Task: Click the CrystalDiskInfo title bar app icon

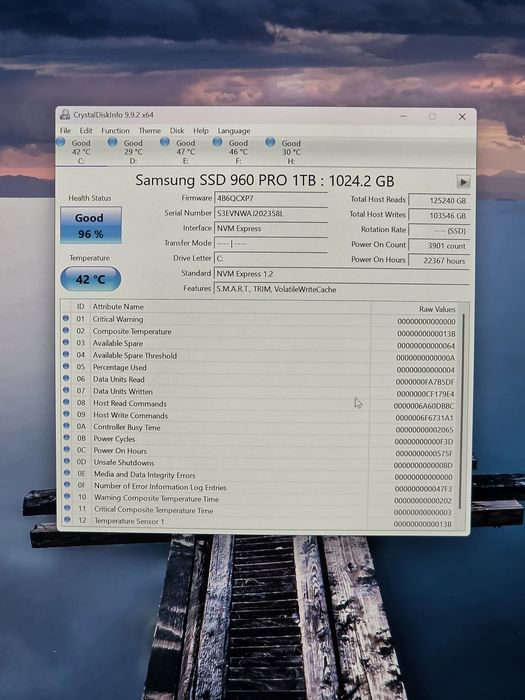Action: click(x=65, y=115)
